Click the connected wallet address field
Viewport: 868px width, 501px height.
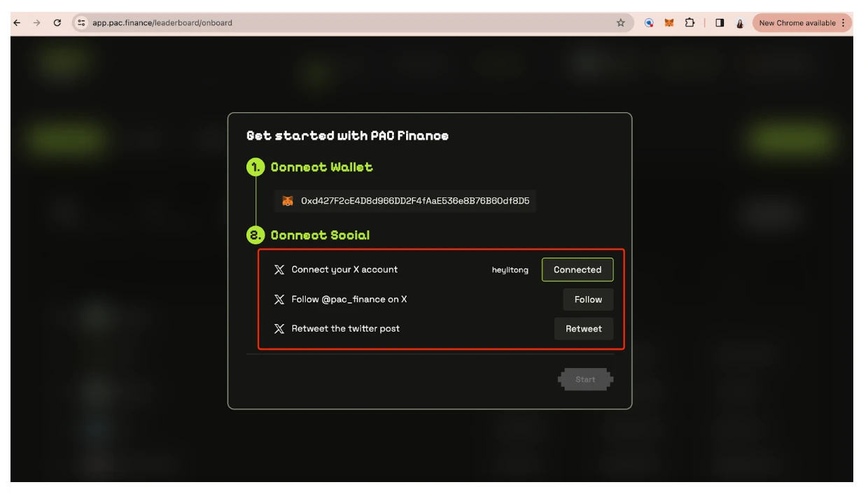414,201
